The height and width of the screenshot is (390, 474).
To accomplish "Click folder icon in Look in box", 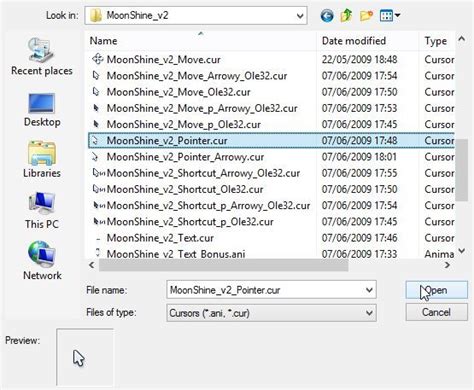I will [96, 15].
